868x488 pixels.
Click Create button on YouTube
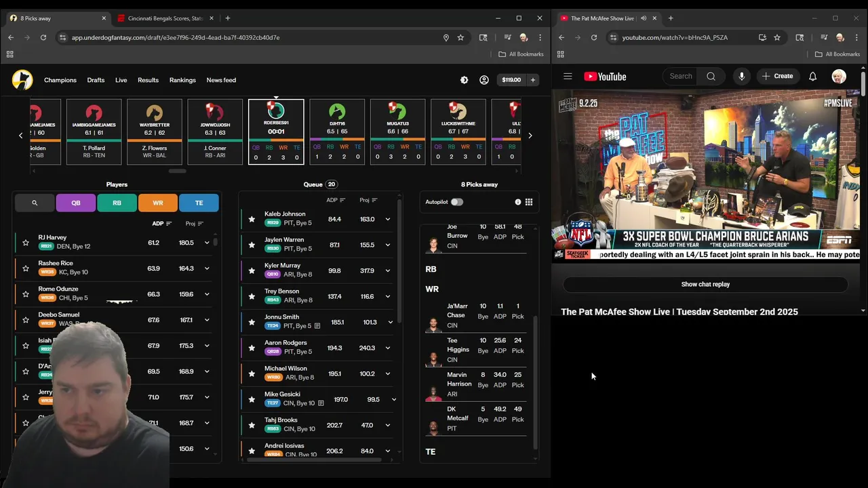pos(777,77)
